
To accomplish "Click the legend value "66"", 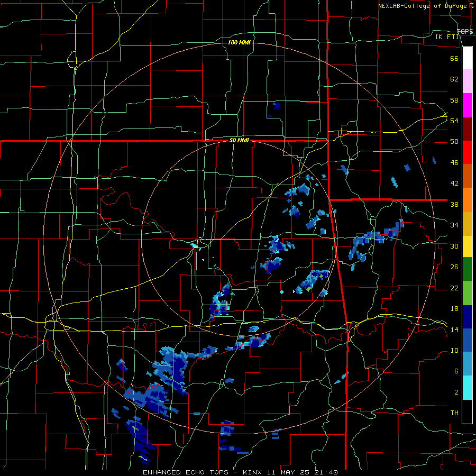I will point(454,59).
